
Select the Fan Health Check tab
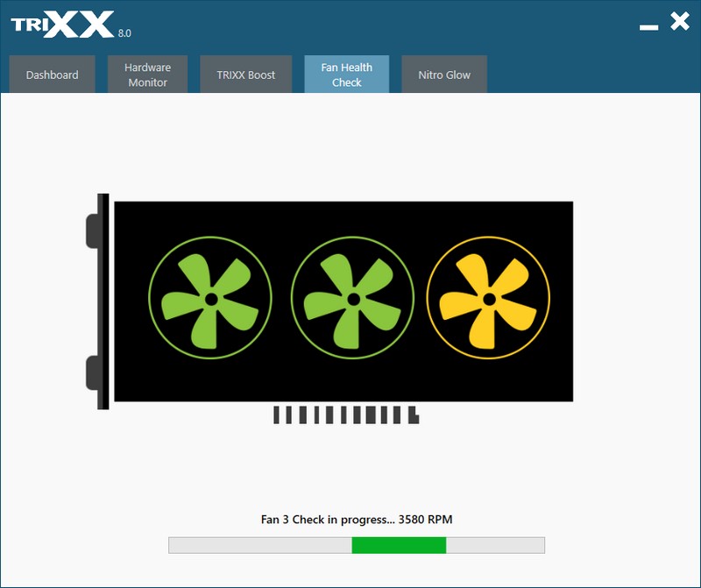tap(346, 74)
